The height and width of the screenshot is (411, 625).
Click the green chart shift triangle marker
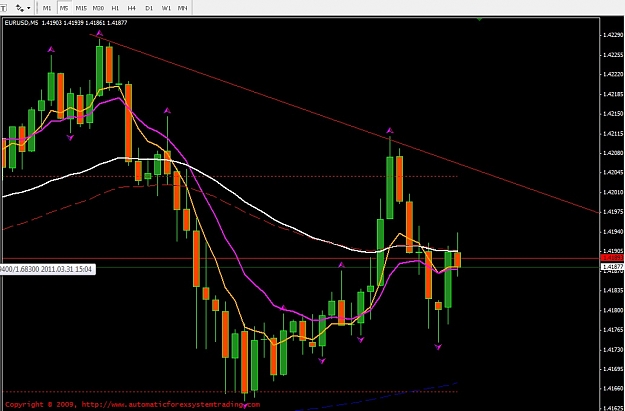coord(480,19)
